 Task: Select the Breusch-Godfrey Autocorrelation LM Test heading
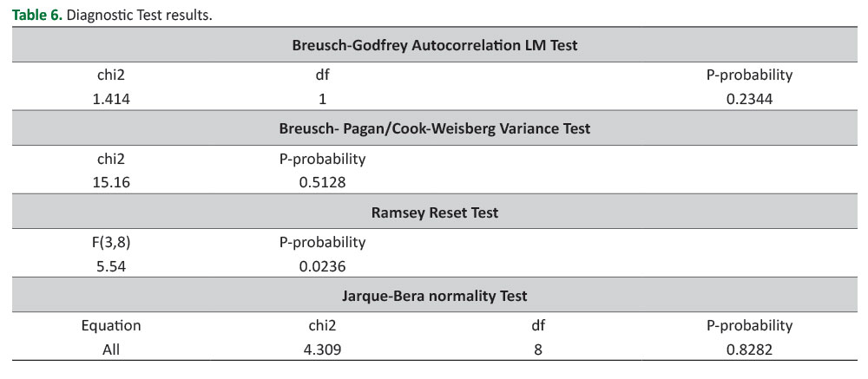[x=435, y=45]
